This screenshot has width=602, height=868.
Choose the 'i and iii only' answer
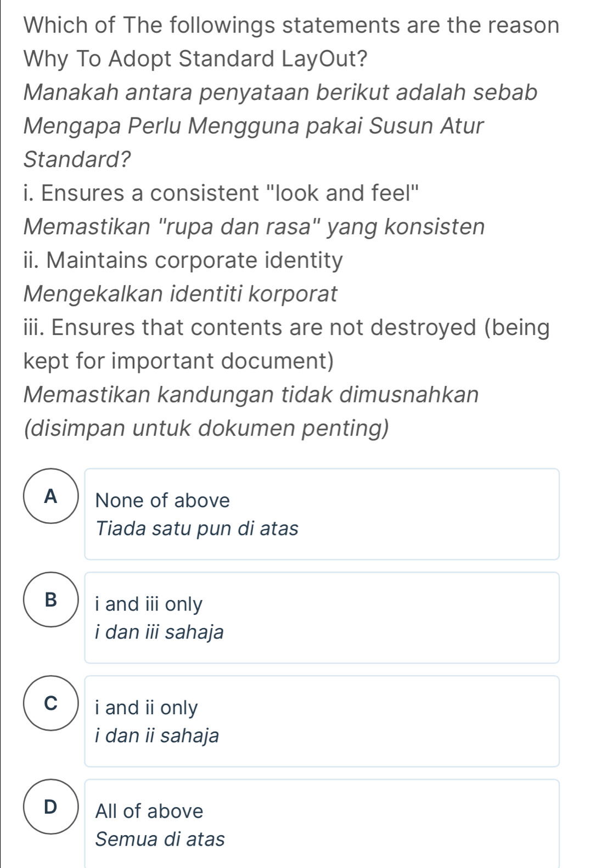tap(149, 604)
